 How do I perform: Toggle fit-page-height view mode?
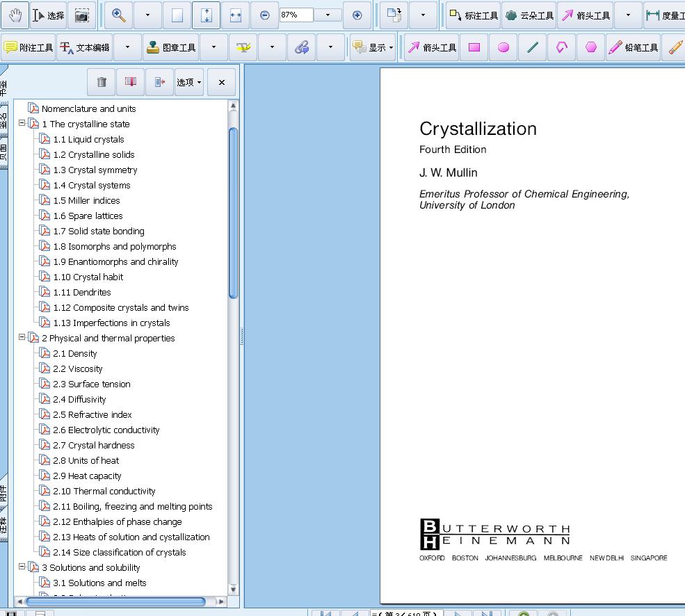[x=206, y=15]
